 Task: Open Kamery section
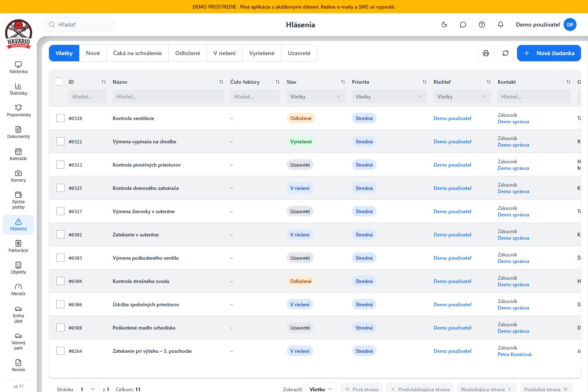pyautogui.click(x=18, y=176)
